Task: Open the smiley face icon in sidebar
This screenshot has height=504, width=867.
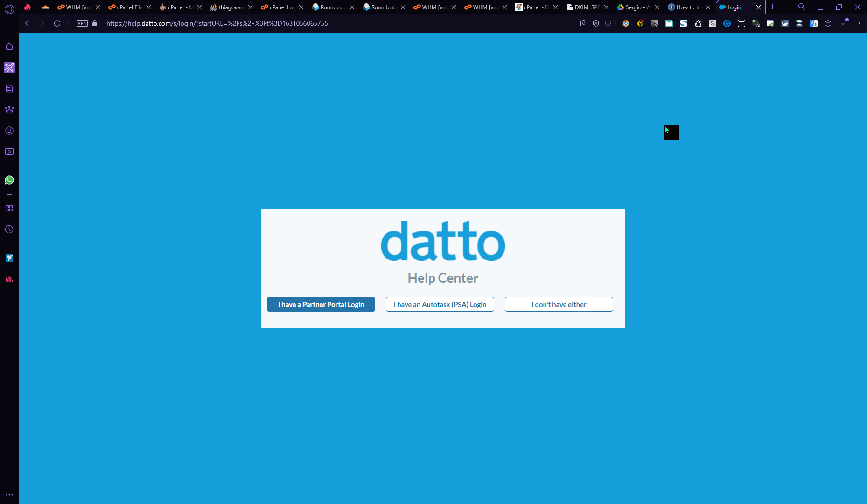Action: [x=9, y=131]
